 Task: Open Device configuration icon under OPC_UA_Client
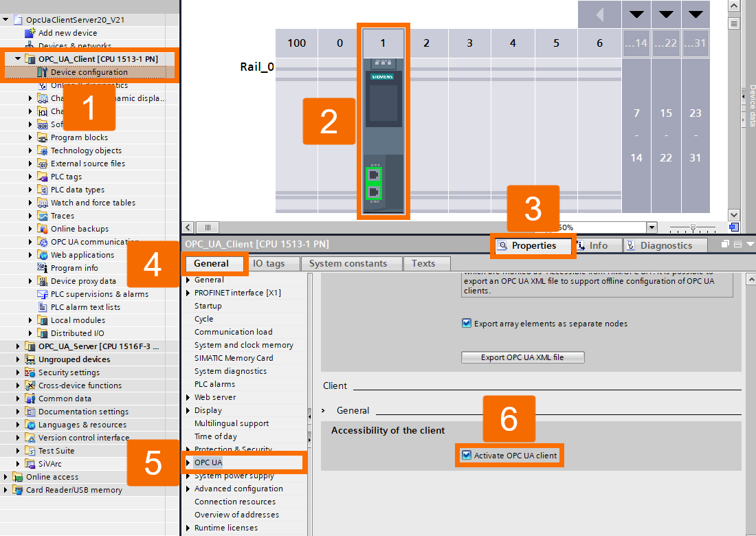pyautogui.click(x=43, y=72)
